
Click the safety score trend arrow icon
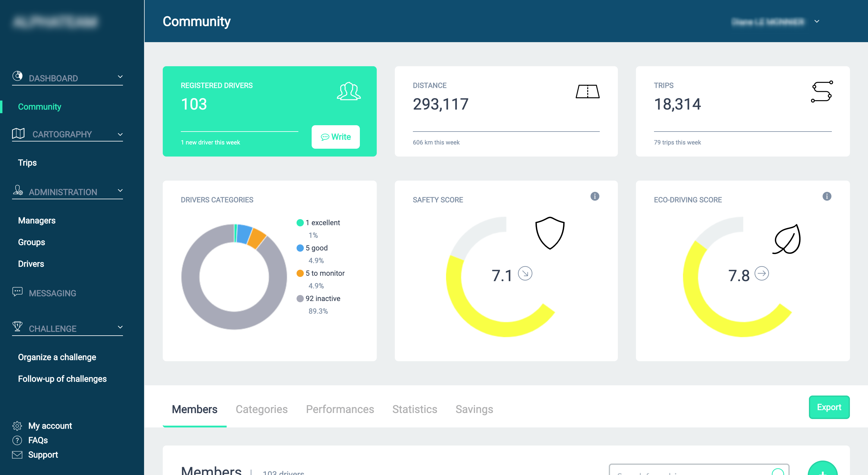click(525, 273)
